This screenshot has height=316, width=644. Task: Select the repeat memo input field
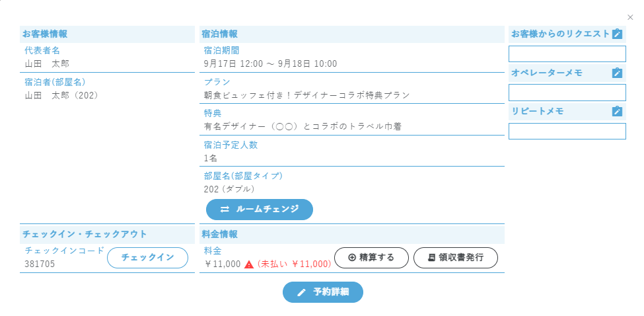coord(567,132)
